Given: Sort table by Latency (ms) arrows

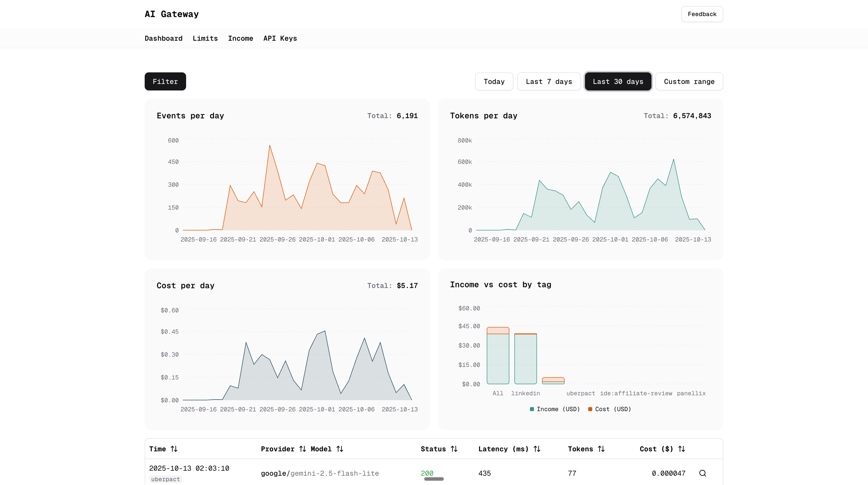Looking at the screenshot, I should coord(537,449).
